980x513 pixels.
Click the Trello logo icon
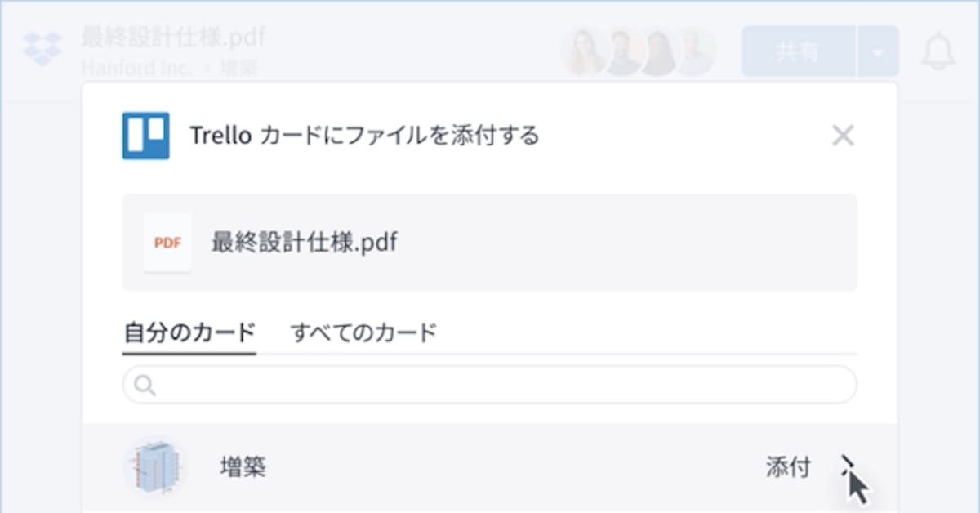pyautogui.click(x=145, y=136)
